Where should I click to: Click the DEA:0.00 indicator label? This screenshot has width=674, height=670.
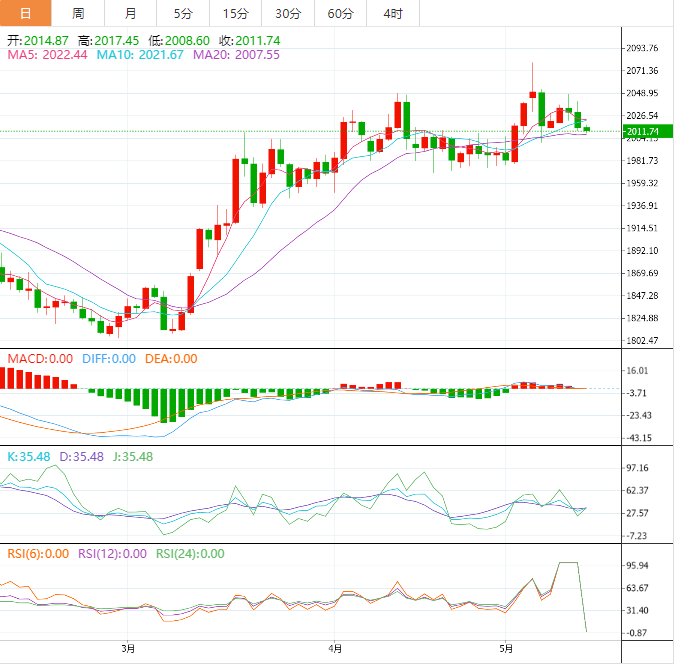tap(171, 358)
